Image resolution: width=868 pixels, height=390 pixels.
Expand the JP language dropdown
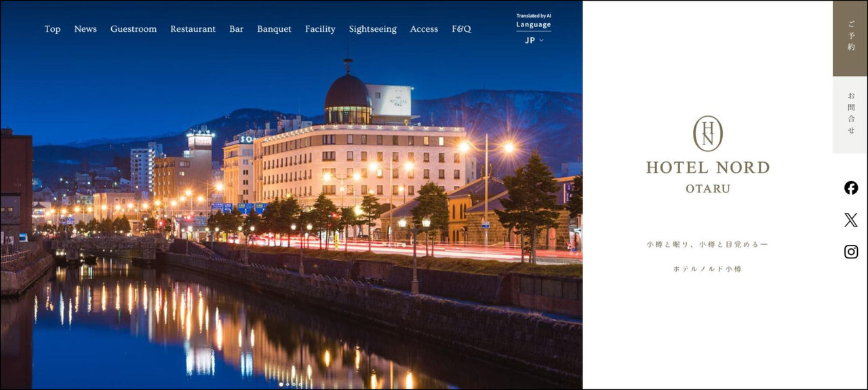pos(534,40)
